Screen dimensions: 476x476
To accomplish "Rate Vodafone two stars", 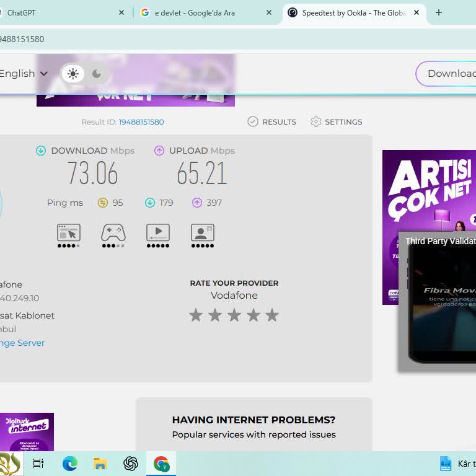I will coord(215,315).
